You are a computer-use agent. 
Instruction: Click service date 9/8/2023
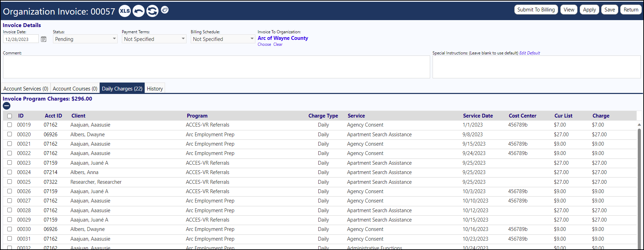tap(472, 135)
